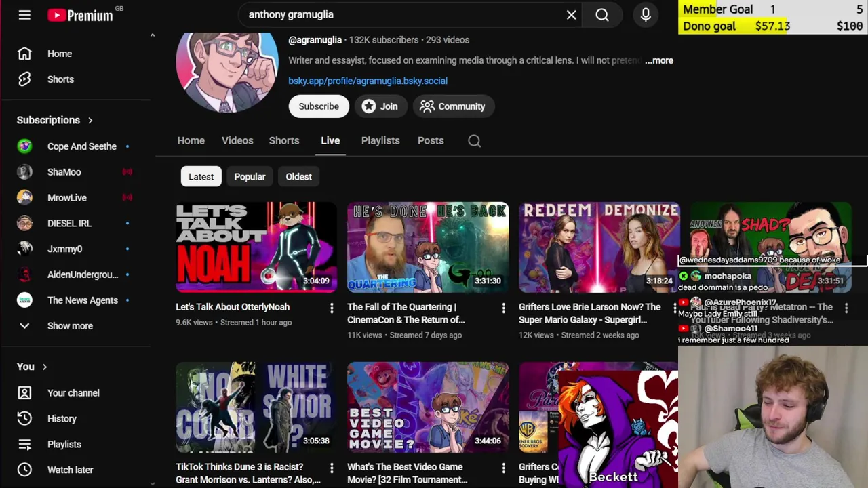Open options menu for Quartering video
Viewport: 868px width, 488px height.
[x=503, y=308]
